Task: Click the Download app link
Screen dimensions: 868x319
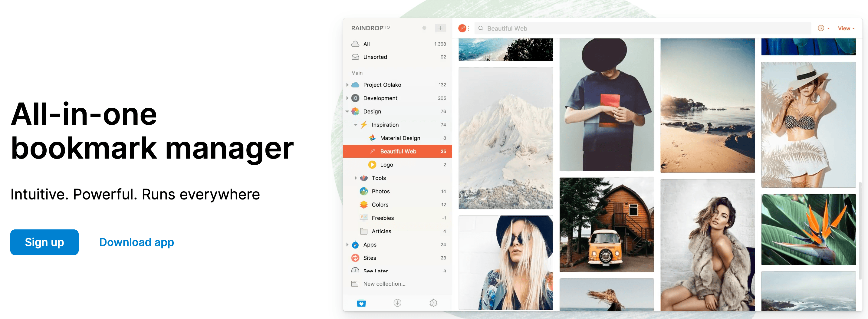Action: coord(136,242)
